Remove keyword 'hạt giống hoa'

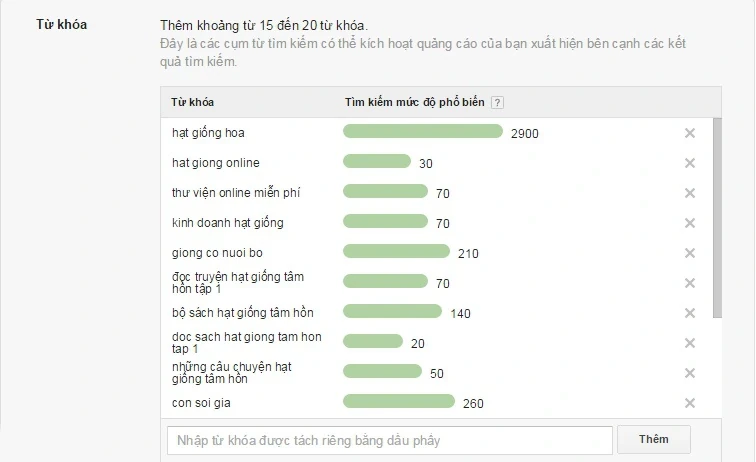pyautogui.click(x=689, y=133)
